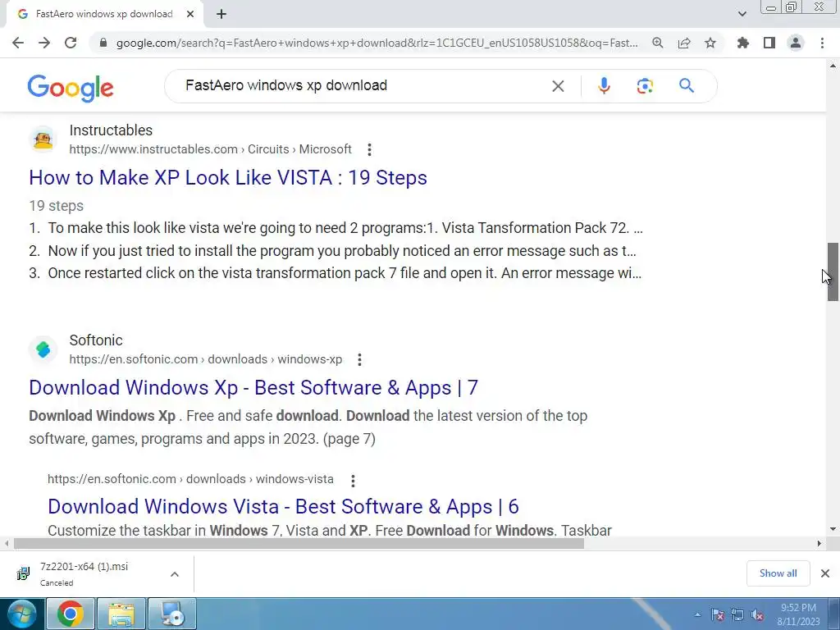Viewport: 840px width, 630px height.
Task: Close the downloads bar
Action: click(825, 573)
